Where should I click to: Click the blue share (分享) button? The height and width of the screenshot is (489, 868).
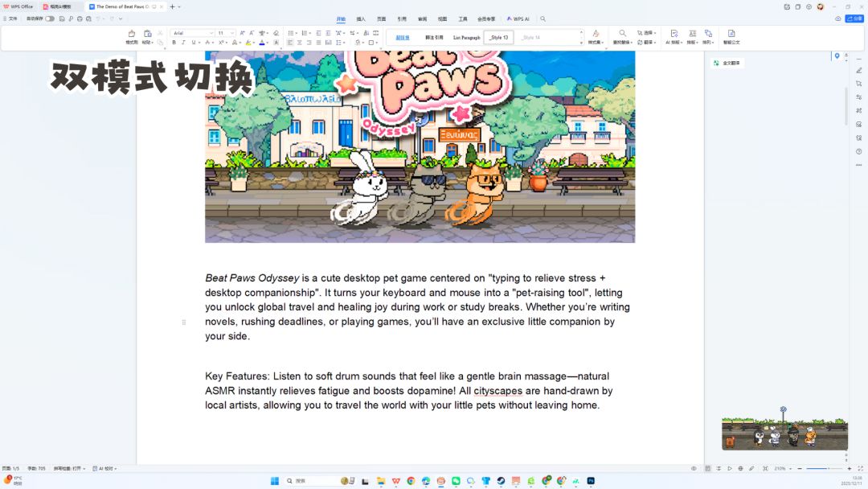[854, 18]
